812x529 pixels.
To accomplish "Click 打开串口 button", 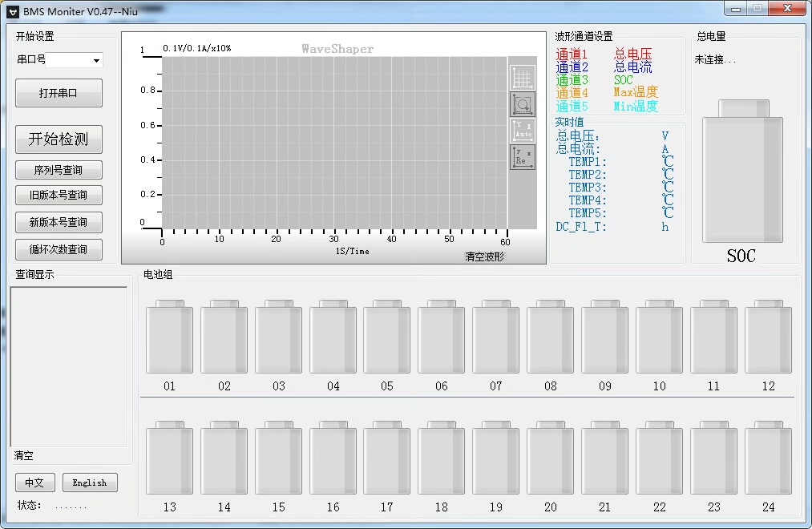I will (59, 93).
